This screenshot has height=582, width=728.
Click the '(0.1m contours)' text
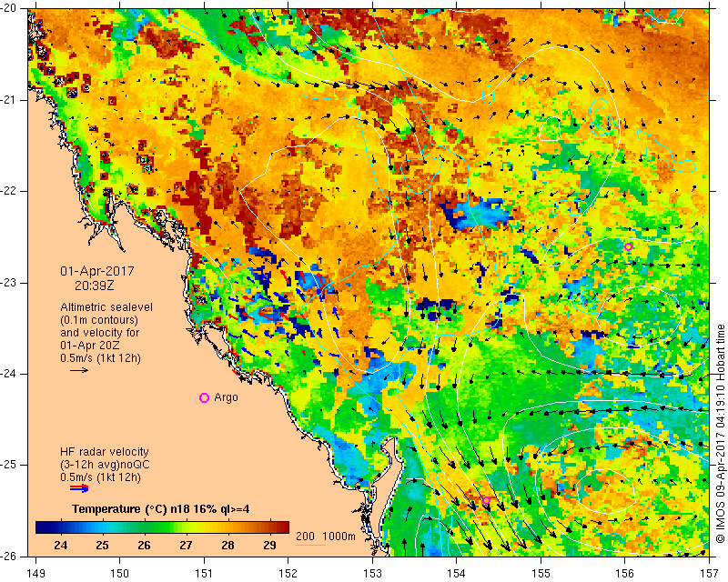[x=99, y=320]
